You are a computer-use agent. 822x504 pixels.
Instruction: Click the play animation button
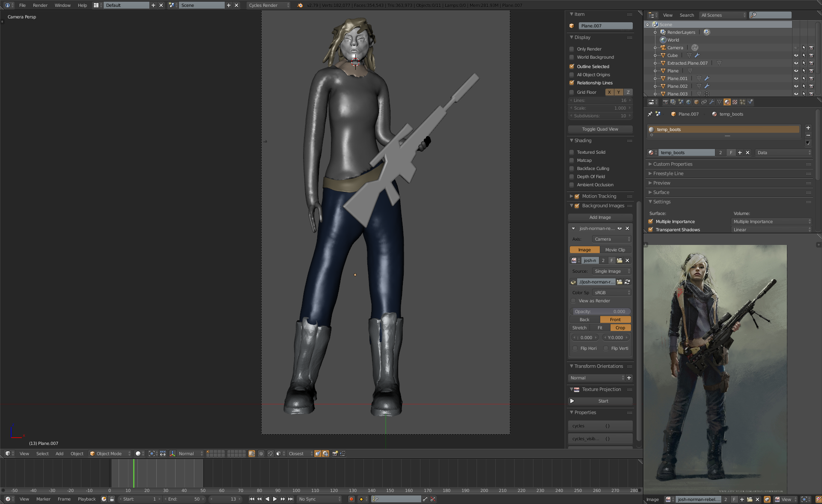(x=275, y=499)
